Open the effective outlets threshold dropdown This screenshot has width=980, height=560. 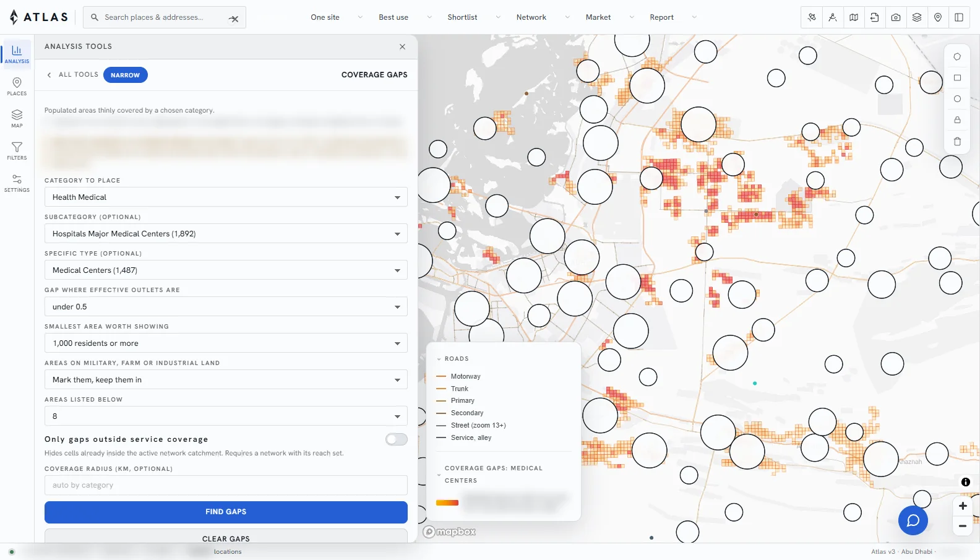[226, 306]
